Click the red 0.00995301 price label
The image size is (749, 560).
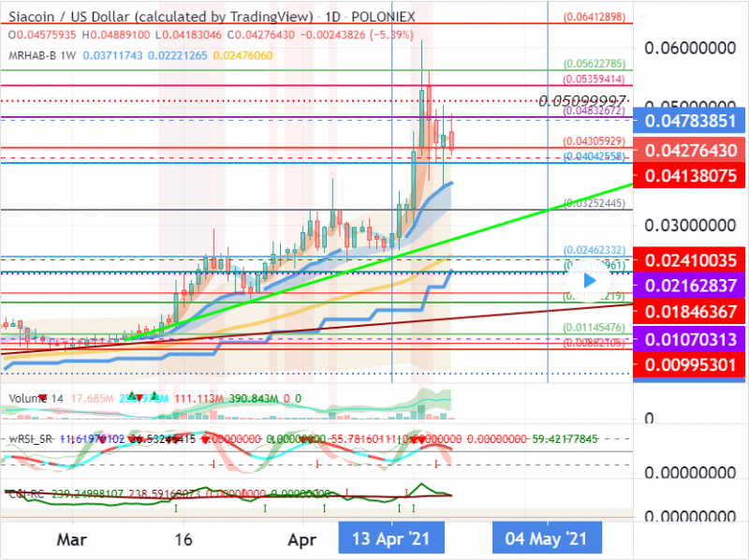pos(689,363)
